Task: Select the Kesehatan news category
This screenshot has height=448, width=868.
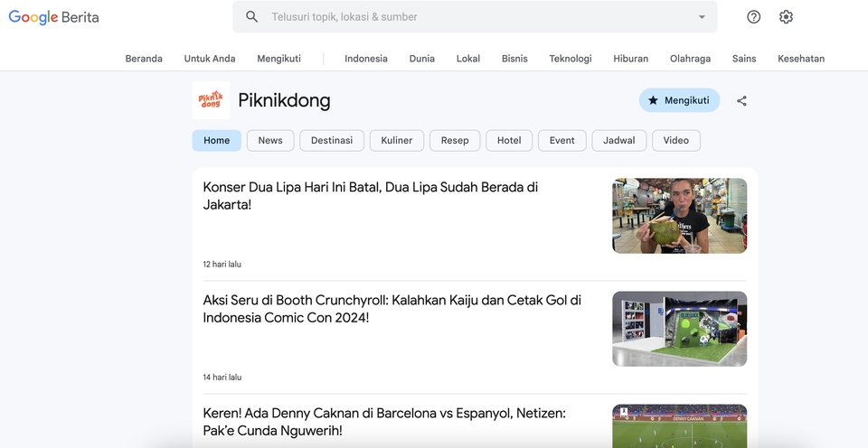Action: [x=801, y=59]
